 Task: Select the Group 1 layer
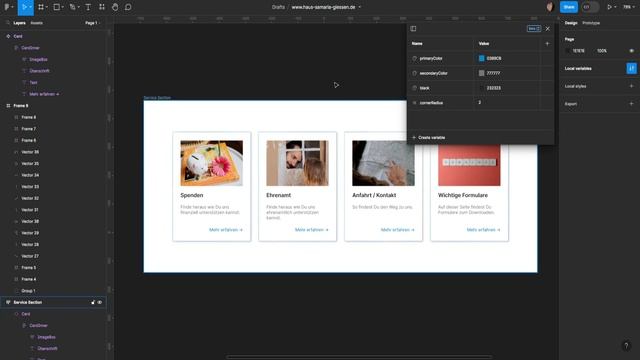point(28,291)
